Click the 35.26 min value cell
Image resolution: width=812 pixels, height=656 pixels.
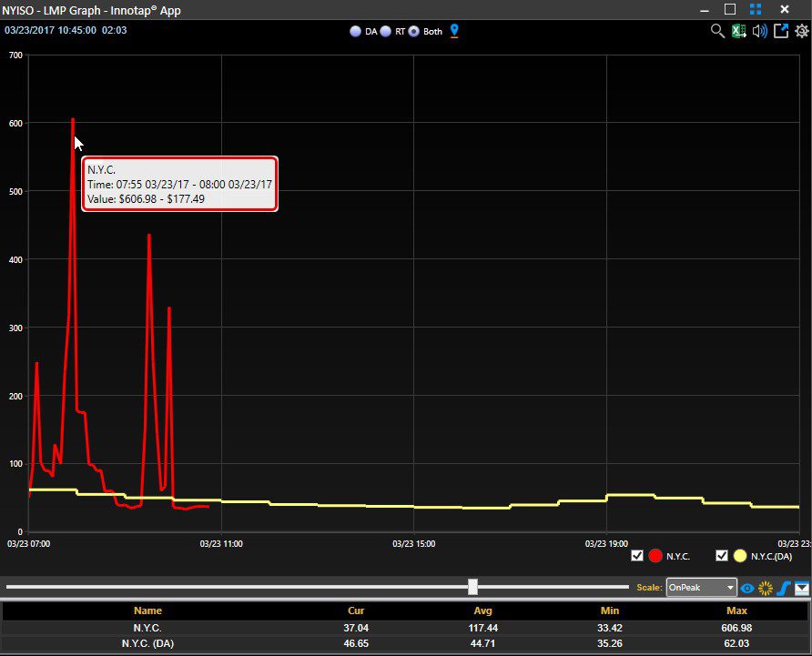pos(610,643)
